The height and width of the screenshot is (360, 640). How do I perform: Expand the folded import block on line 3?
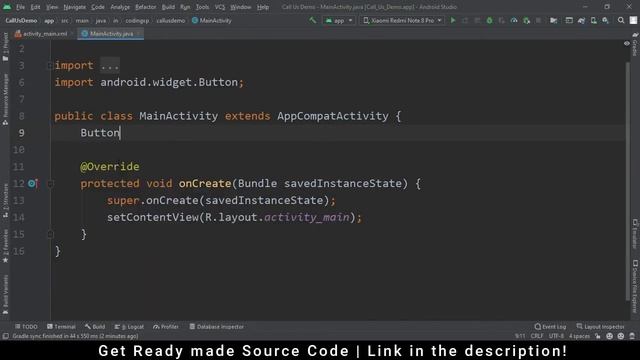pos(49,65)
